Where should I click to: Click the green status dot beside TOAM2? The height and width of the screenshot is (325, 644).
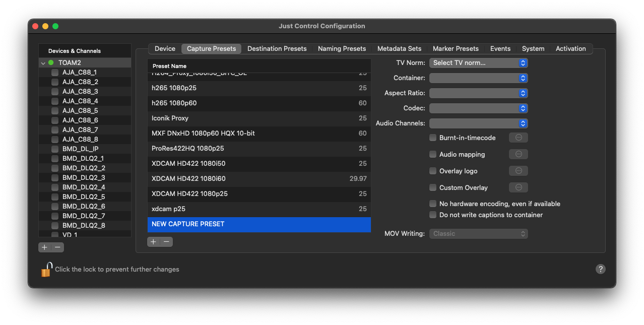coord(51,62)
